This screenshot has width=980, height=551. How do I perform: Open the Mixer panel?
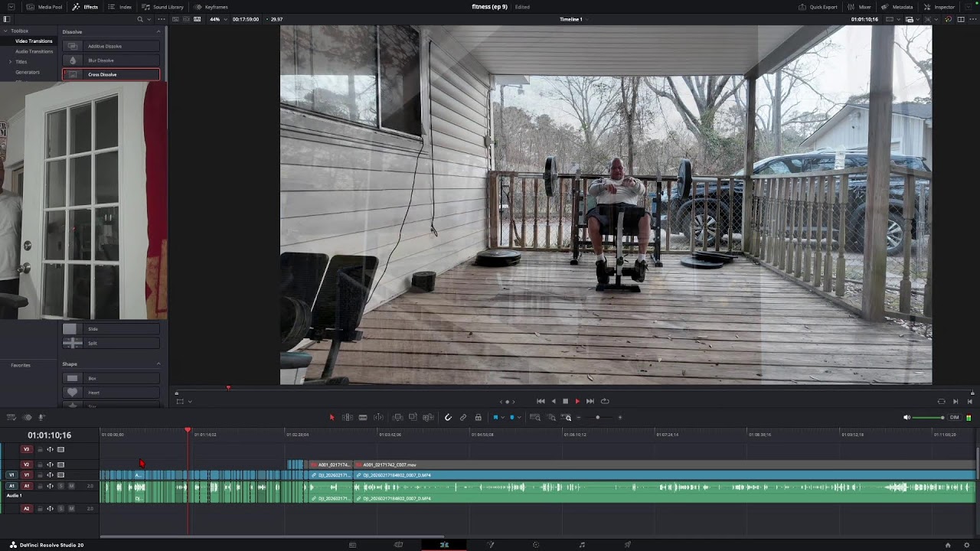click(859, 7)
